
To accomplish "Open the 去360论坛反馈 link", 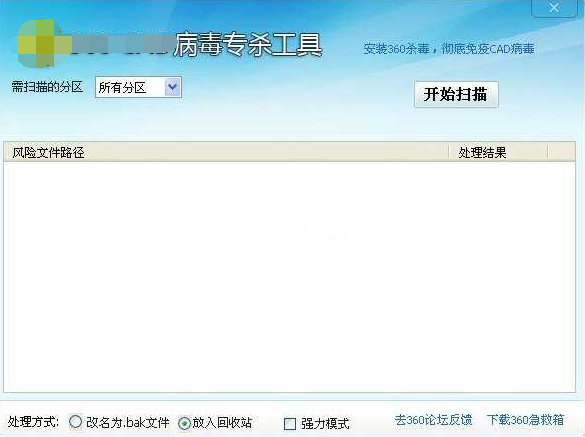I will pos(434,420).
